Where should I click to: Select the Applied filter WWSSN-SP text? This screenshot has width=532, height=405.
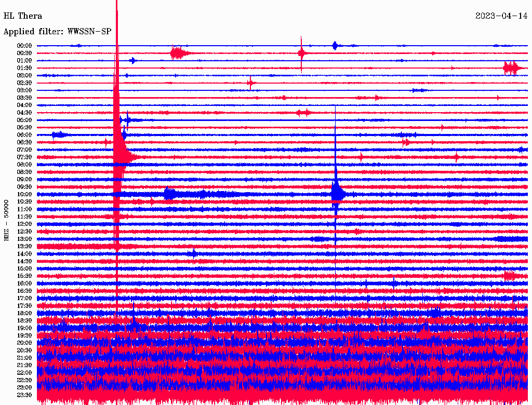pyautogui.click(x=57, y=32)
